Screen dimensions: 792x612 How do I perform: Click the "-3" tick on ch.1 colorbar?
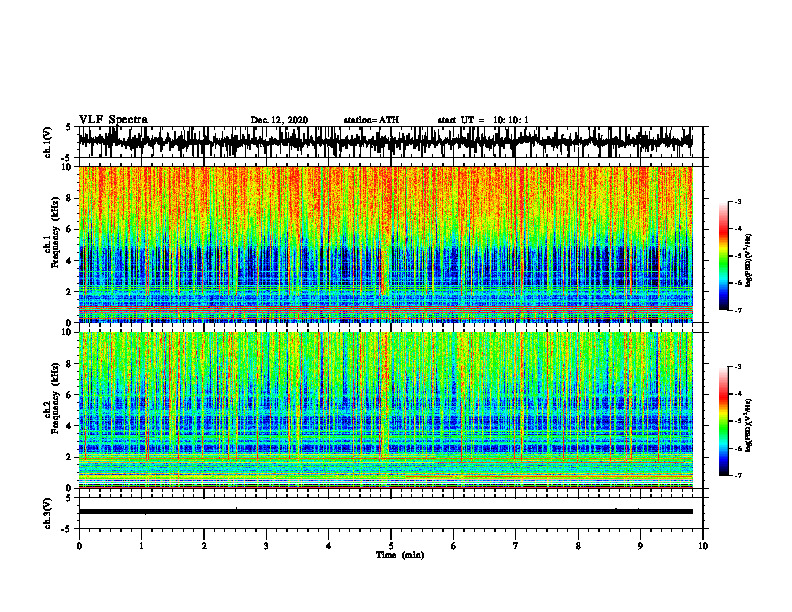(738, 201)
